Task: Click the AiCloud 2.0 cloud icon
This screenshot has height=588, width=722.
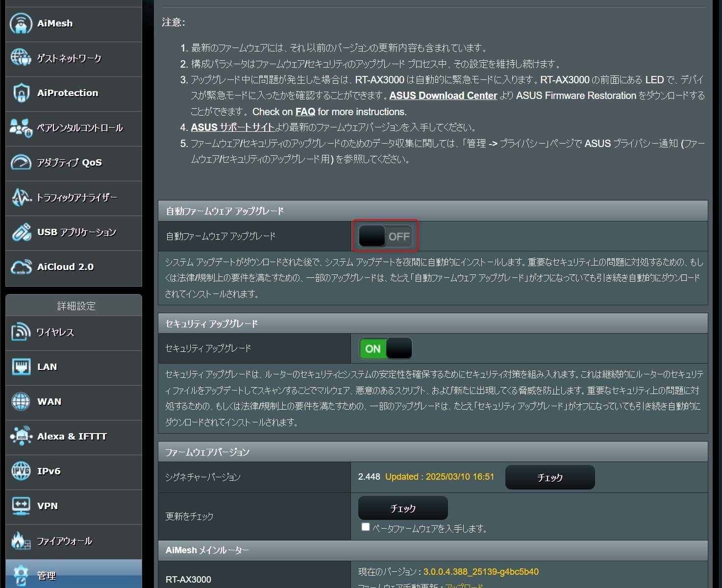Action: pyautogui.click(x=21, y=267)
